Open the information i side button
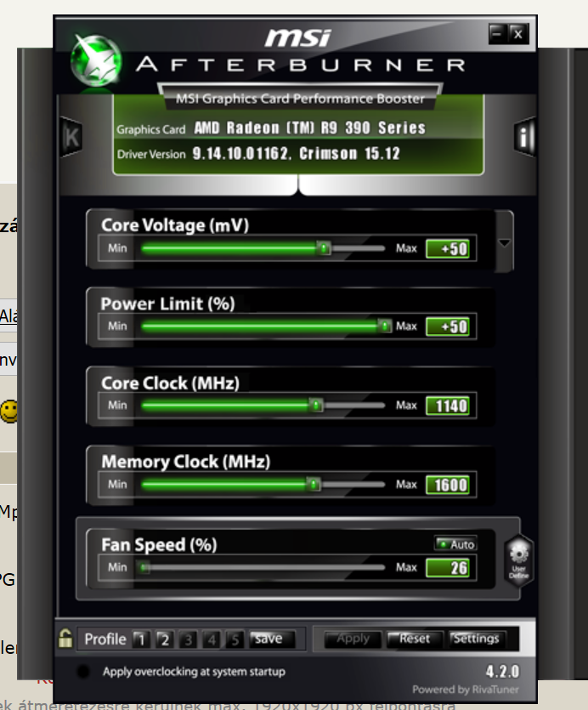Viewport: 588px width, 710px height. pos(524,137)
